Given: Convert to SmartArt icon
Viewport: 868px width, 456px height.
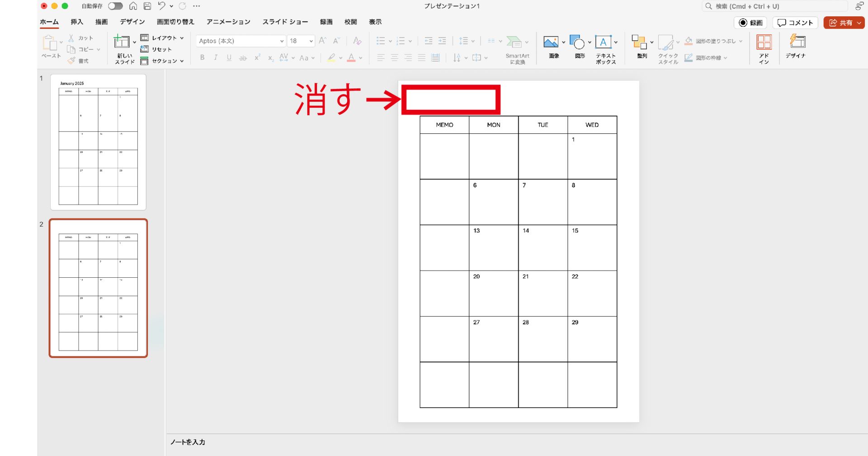Looking at the screenshot, I should (x=514, y=42).
